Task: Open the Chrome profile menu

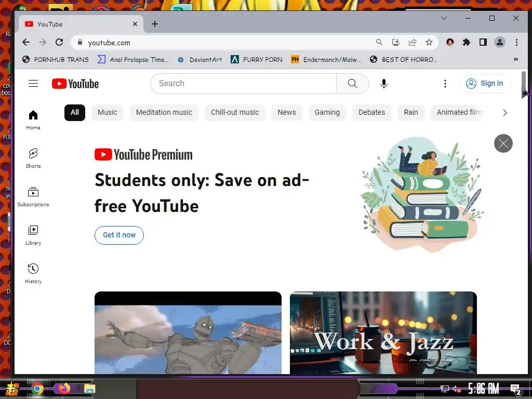Action: [500, 42]
